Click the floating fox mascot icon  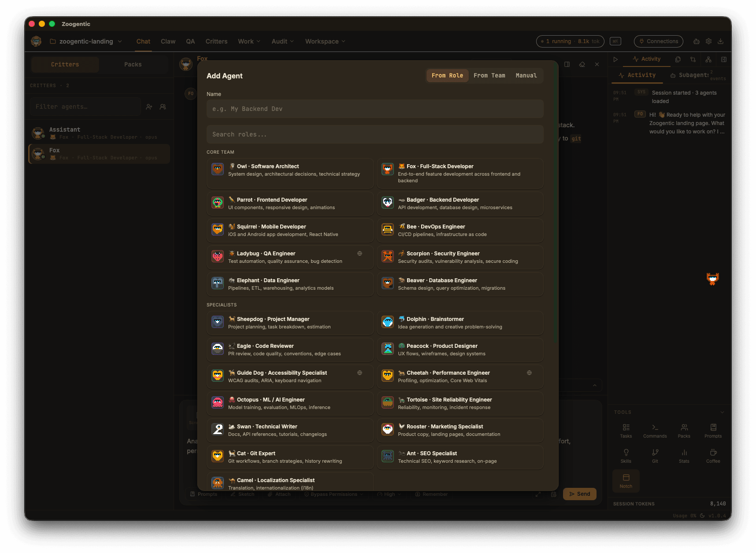(x=712, y=279)
